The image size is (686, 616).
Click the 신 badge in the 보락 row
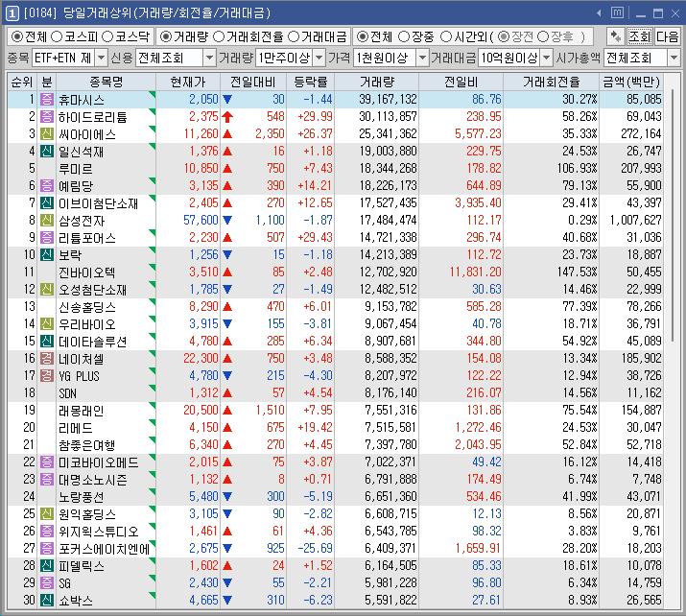47,254
